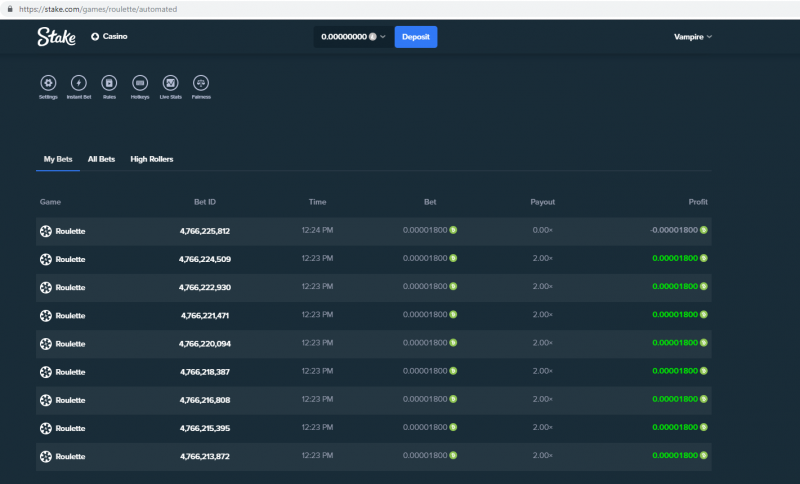800x484 pixels.
Task: Open the Settings gear icon
Action: (x=48, y=83)
